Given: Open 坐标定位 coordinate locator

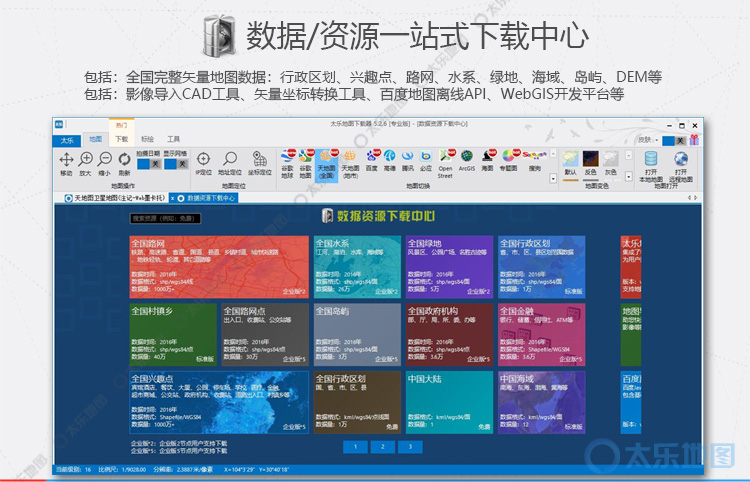Looking at the screenshot, I should click(x=260, y=164).
